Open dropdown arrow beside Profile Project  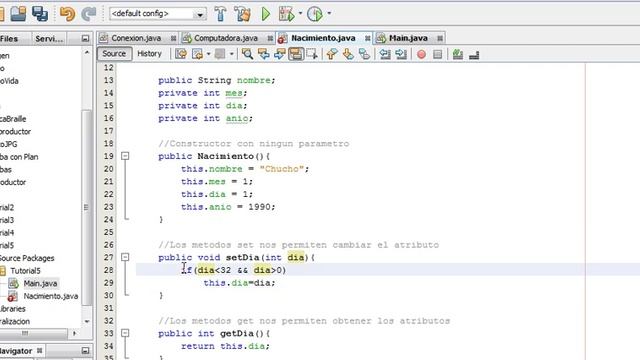click(x=329, y=13)
